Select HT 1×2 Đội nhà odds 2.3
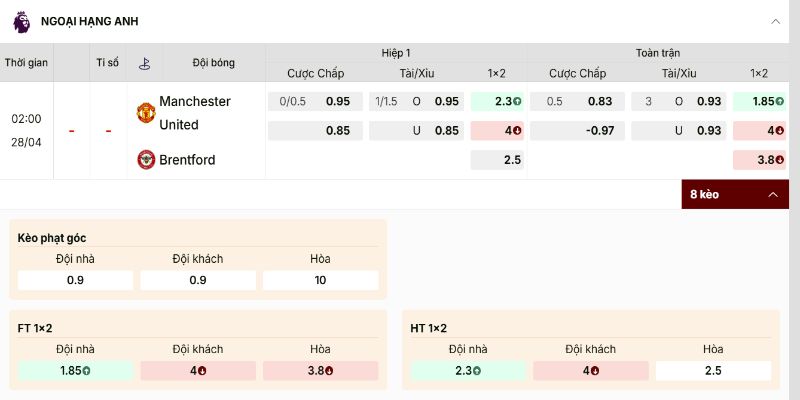 pyautogui.click(x=468, y=370)
